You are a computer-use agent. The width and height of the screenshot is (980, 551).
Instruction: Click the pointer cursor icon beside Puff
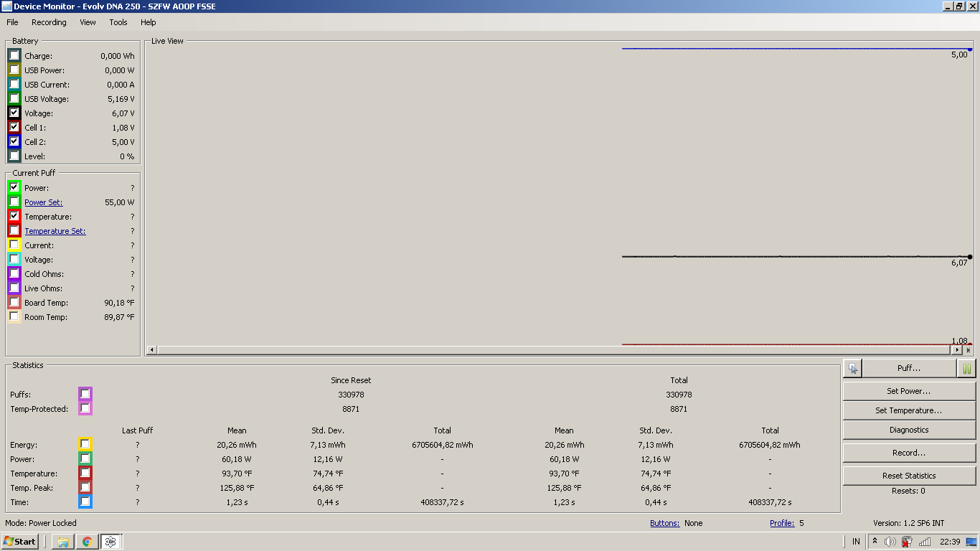tap(852, 368)
